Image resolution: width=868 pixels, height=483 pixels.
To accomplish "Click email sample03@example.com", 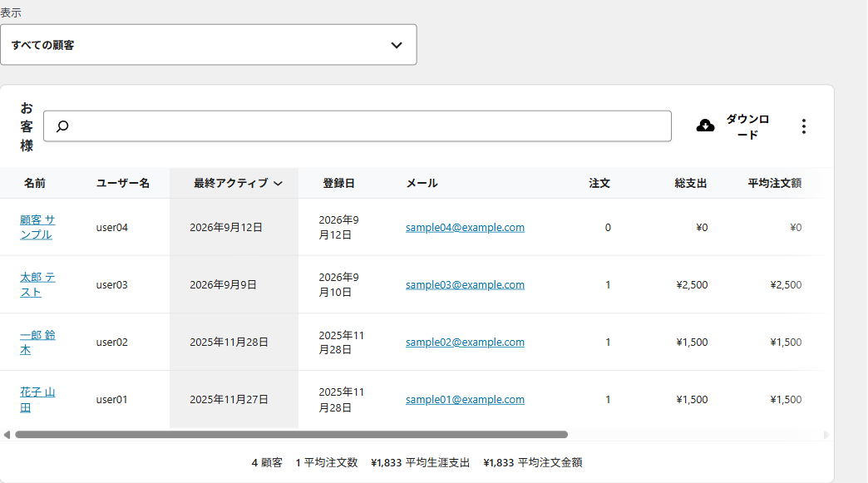I will [x=465, y=285].
